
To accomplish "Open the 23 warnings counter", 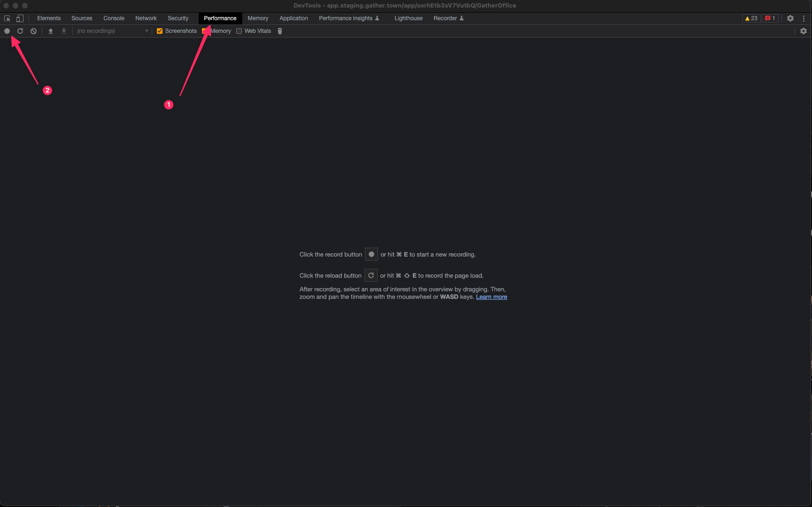I will click(751, 18).
